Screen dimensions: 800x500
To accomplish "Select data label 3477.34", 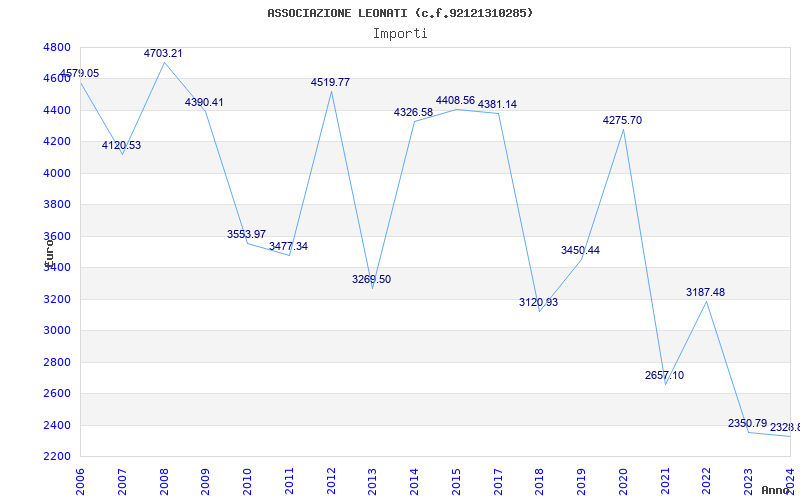I will coord(288,246).
